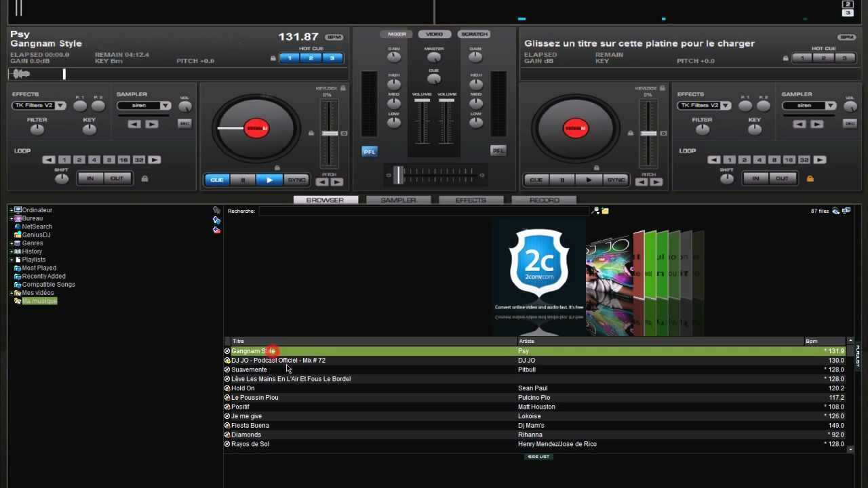The width and height of the screenshot is (868, 488).
Task: Start playback on the right deck
Action: pyautogui.click(x=589, y=180)
